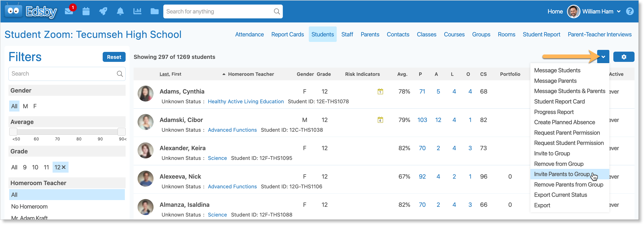
Task: Click Cynthia Adams's photo
Action: [145, 94]
